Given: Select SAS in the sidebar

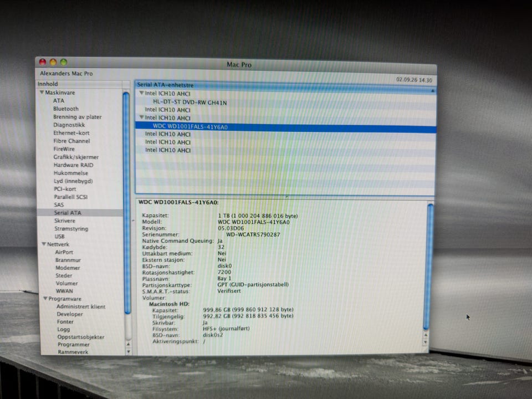Looking at the screenshot, I should click(59, 204).
